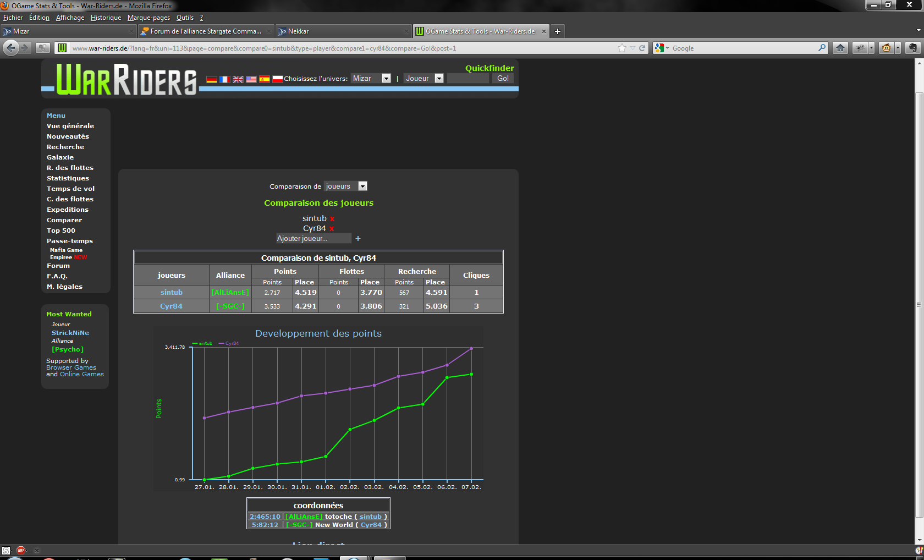
Task: Click the Quickfinder text input field
Action: click(468, 78)
